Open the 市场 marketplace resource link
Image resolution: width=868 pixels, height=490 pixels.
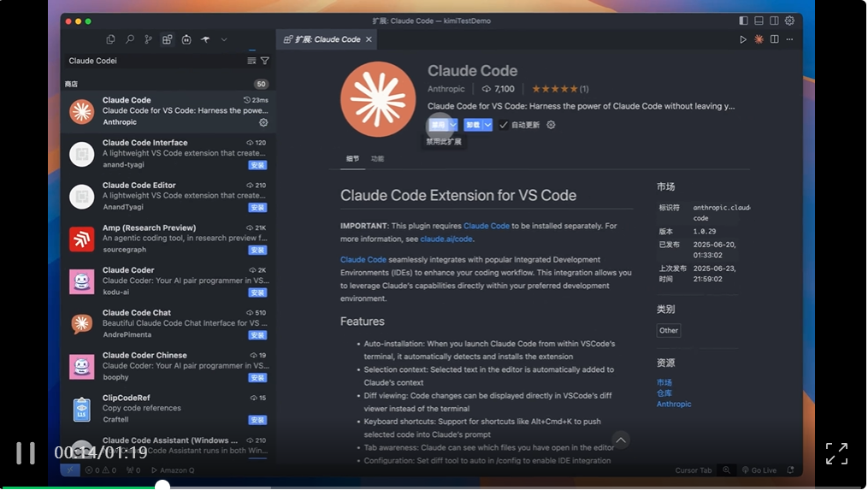pos(664,382)
